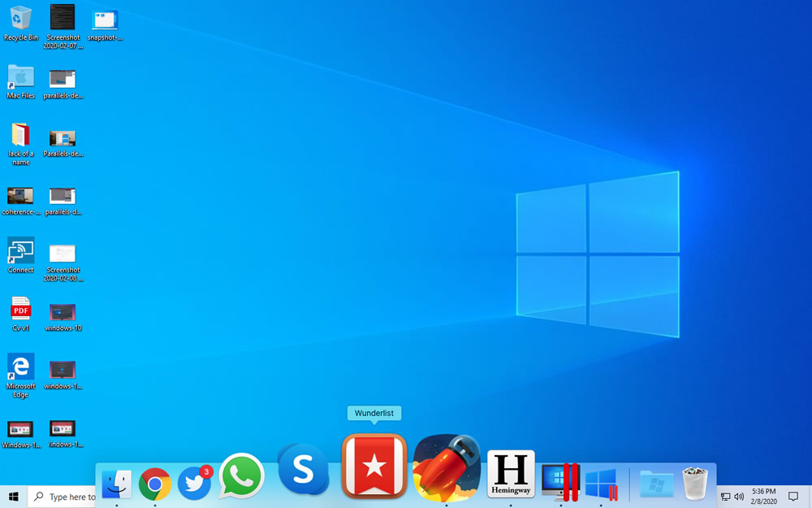Select the Screenshot 2020-02-08 file
Screen dimensions: 812x508
[63, 263]
